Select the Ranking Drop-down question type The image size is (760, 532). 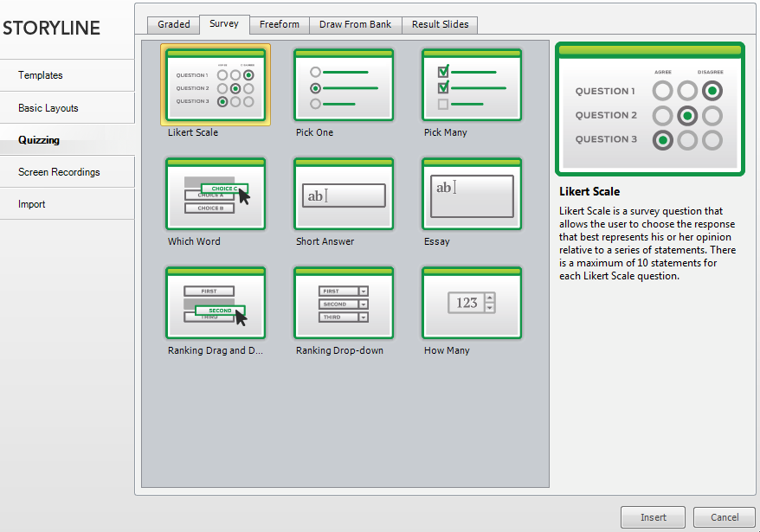click(343, 302)
